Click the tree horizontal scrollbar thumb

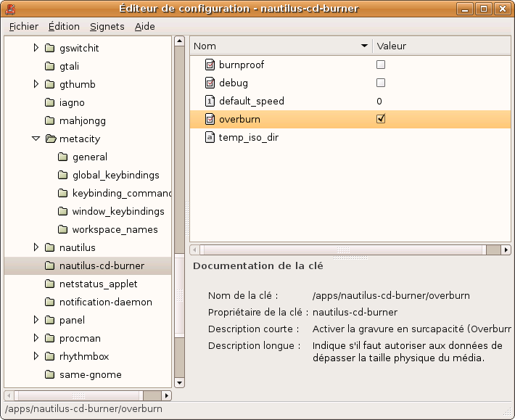(79, 396)
